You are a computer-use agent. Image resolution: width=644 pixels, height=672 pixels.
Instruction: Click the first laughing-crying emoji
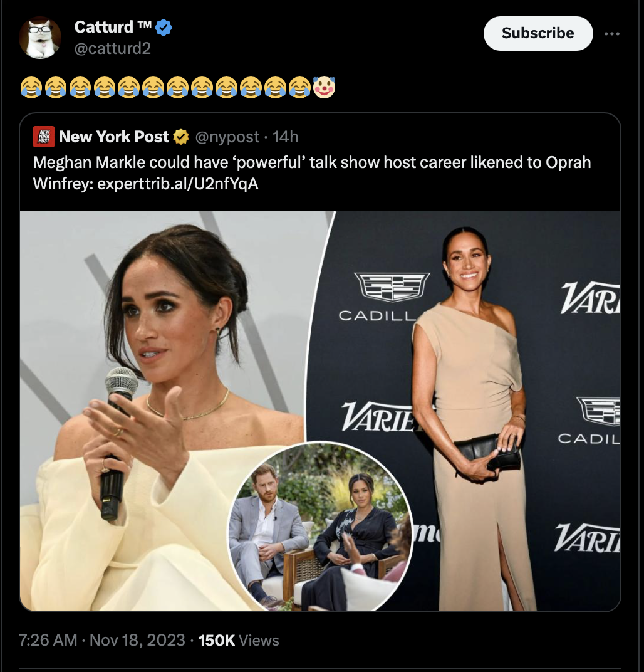31,87
